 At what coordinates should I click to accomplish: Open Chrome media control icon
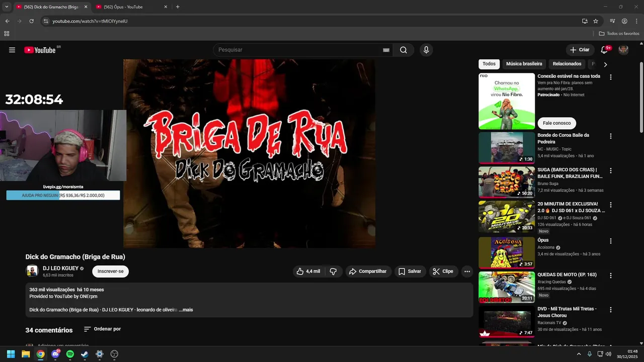(x=612, y=21)
